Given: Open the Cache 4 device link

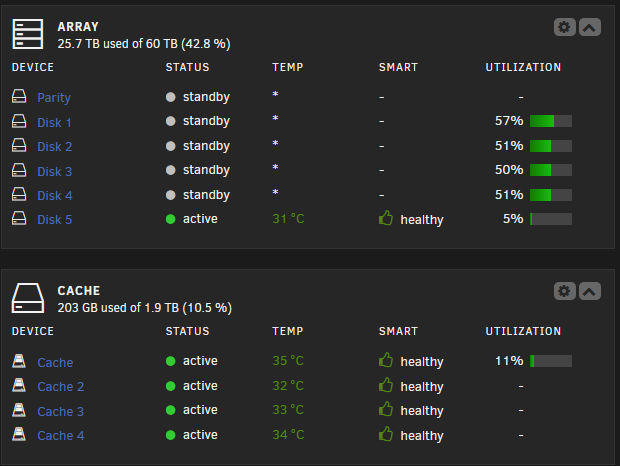Looking at the screenshot, I should (x=60, y=436).
